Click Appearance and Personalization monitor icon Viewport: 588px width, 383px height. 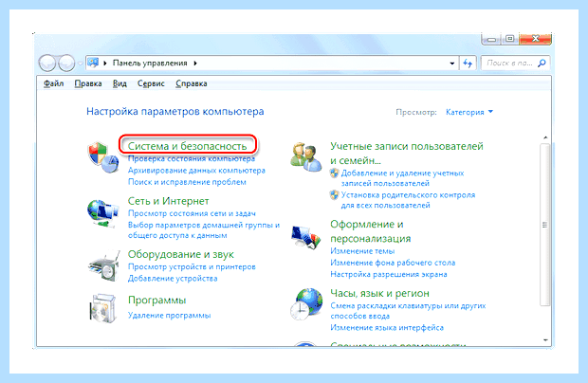(x=306, y=238)
